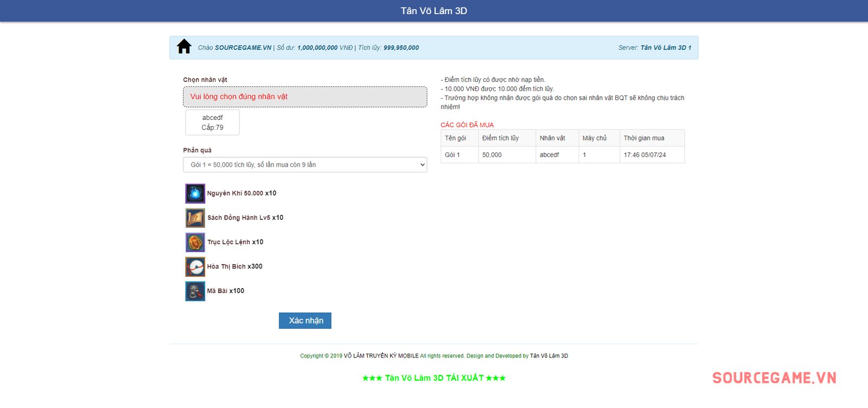Click the Sách Đồng Hành Lv5 icon
Image resolution: width=868 pixels, height=408 pixels.
(x=195, y=218)
